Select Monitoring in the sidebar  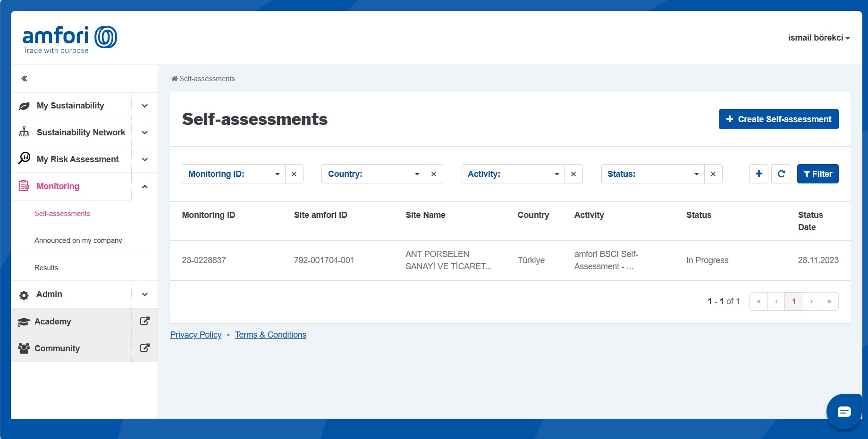pos(58,186)
